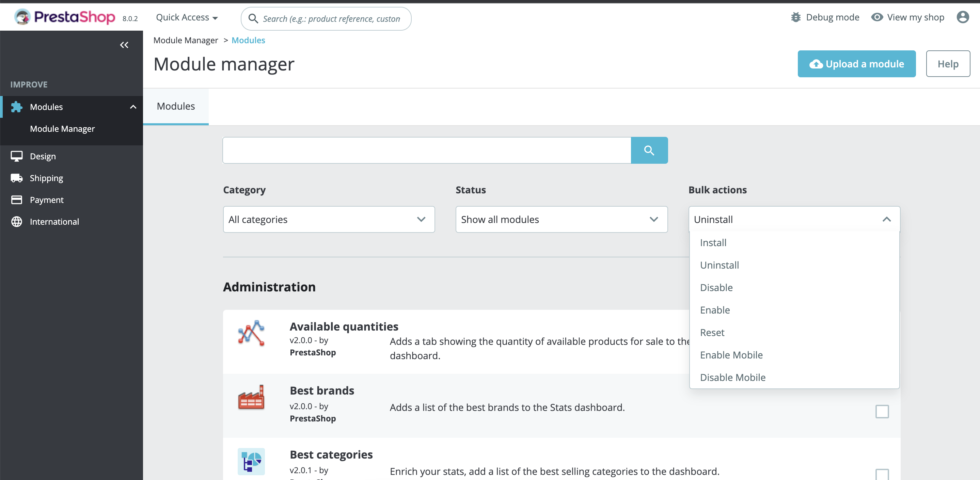This screenshot has height=480, width=980.
Task: Toggle Debug mode via bug icon
Action: tap(796, 17)
